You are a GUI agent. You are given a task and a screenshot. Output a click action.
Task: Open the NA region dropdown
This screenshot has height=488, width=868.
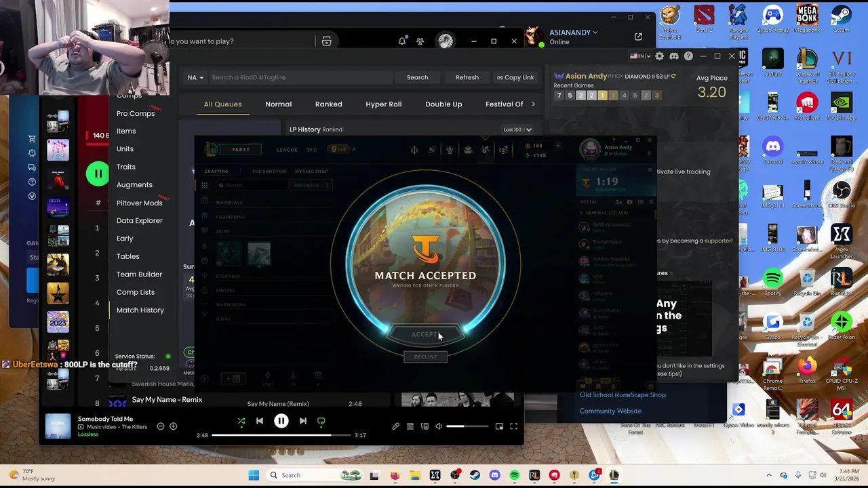[x=195, y=77]
